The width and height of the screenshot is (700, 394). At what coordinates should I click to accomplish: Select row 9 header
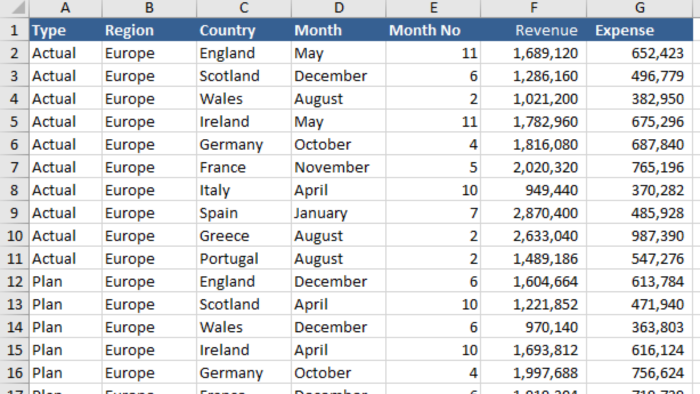point(14,213)
